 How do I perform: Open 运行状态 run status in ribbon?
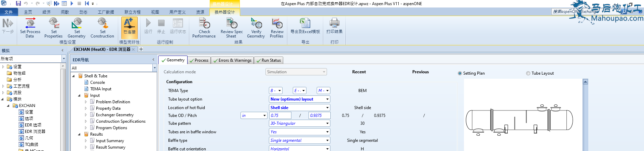178,26
